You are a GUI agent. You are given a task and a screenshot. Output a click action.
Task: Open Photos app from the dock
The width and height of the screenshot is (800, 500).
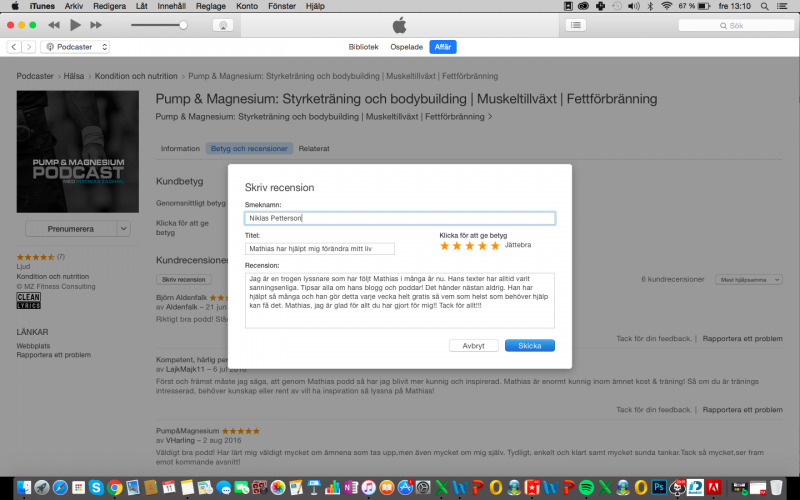pos(278,487)
